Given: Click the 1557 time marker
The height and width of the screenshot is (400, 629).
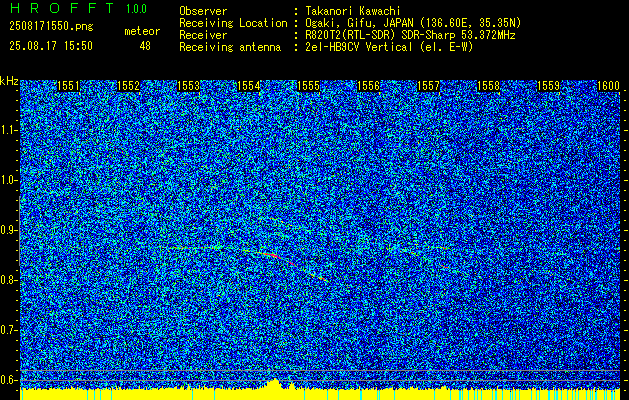Looking at the screenshot, I should [x=428, y=86].
